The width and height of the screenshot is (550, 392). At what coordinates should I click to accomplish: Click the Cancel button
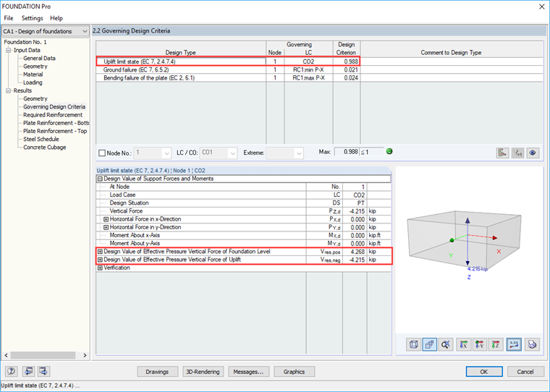tap(525, 372)
